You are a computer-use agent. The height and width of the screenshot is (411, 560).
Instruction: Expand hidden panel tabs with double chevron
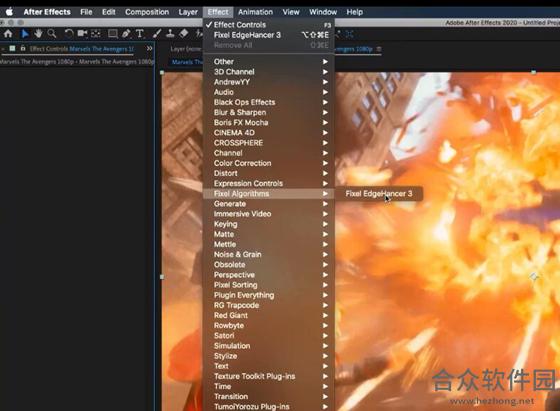pos(149,48)
